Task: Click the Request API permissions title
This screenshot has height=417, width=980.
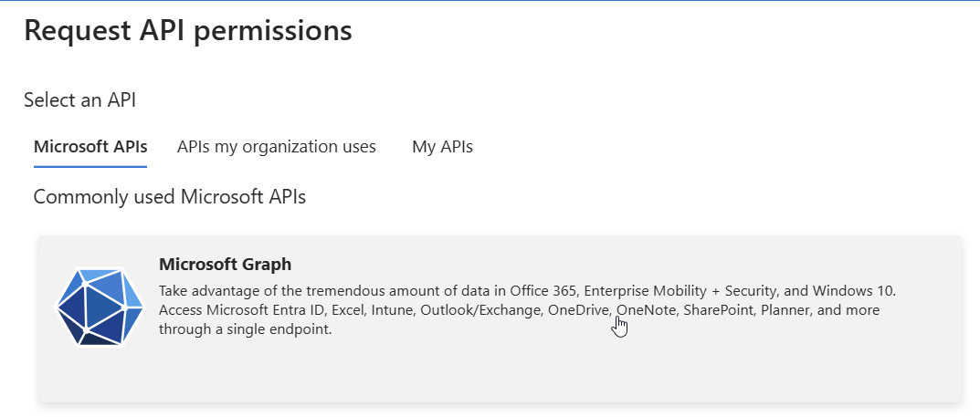Action: pyautogui.click(x=187, y=31)
